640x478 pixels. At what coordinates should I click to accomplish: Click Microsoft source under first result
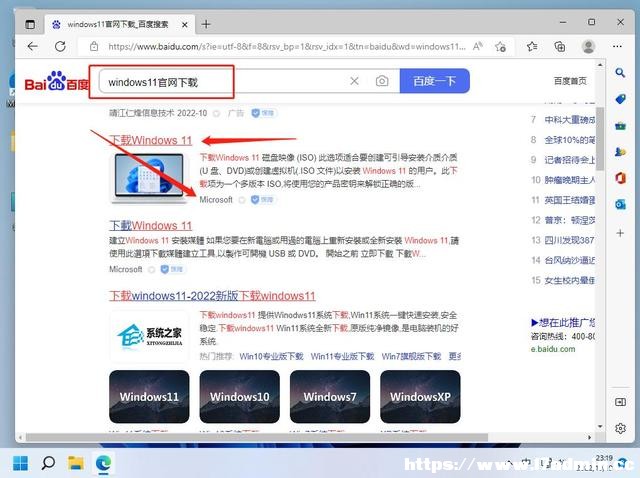(216, 200)
